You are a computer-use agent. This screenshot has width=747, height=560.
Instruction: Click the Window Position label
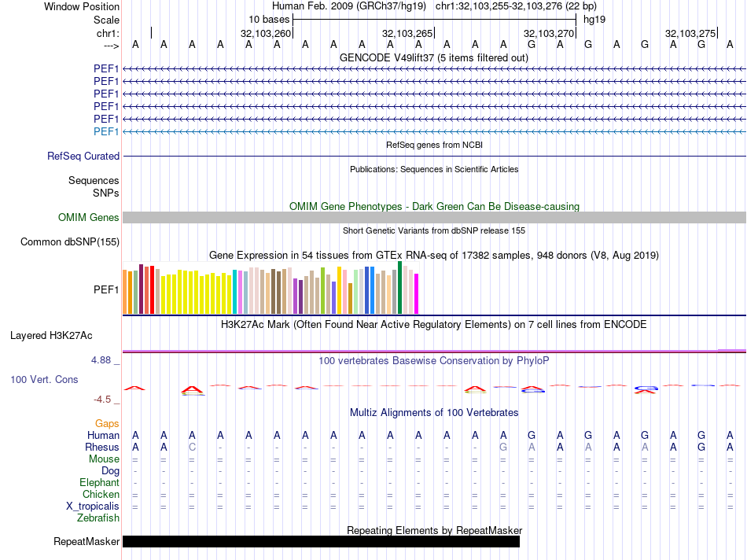point(82,6)
